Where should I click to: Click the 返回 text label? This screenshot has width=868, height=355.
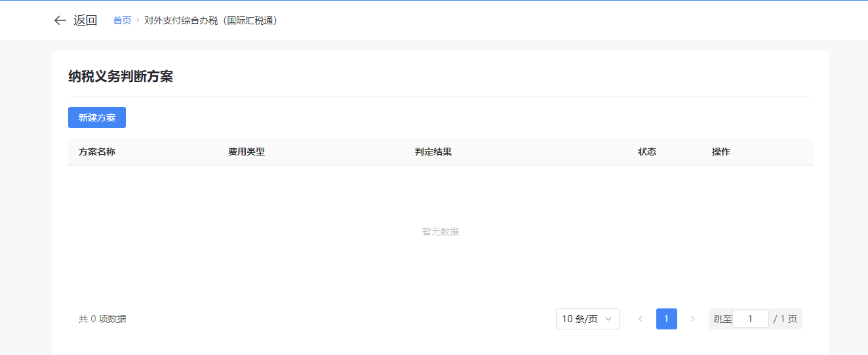[x=85, y=20]
